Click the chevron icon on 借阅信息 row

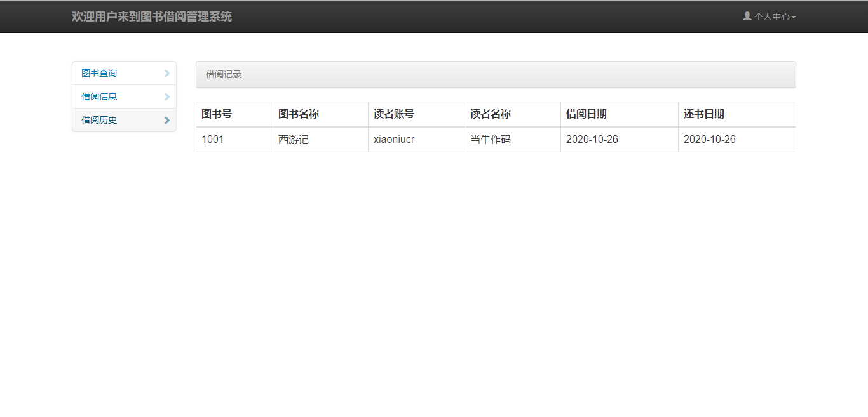click(167, 96)
